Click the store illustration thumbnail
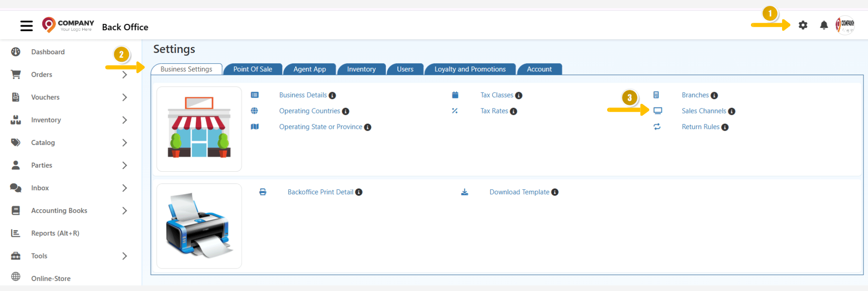Screen dimensions: 868x291 pos(199,129)
